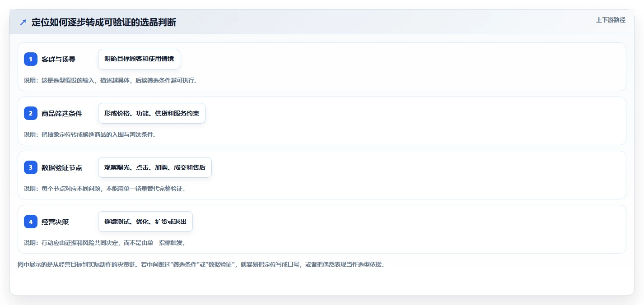Screen dimensions: 644x305
Task: Select the 经营决策 step title
Action: pos(55,222)
